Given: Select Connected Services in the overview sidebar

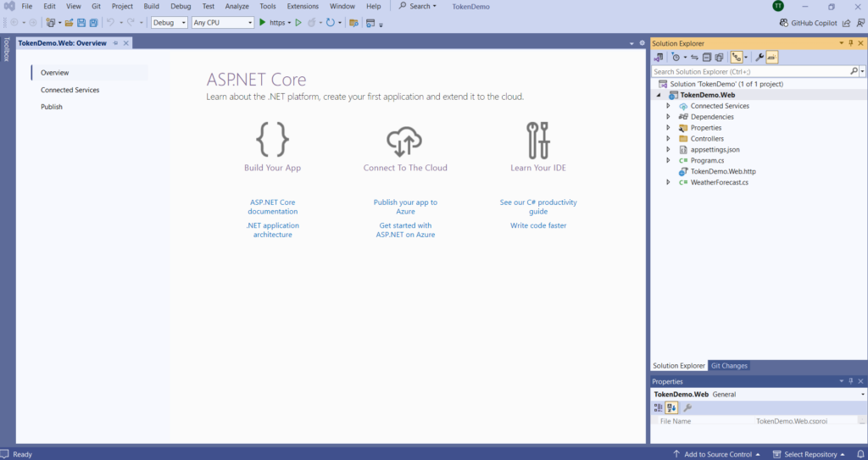Looking at the screenshot, I should pos(70,90).
